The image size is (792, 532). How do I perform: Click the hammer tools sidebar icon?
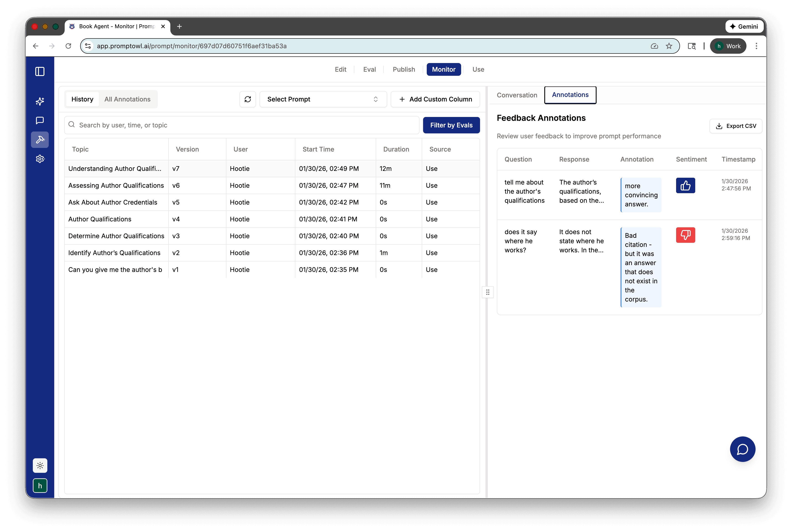(40, 140)
